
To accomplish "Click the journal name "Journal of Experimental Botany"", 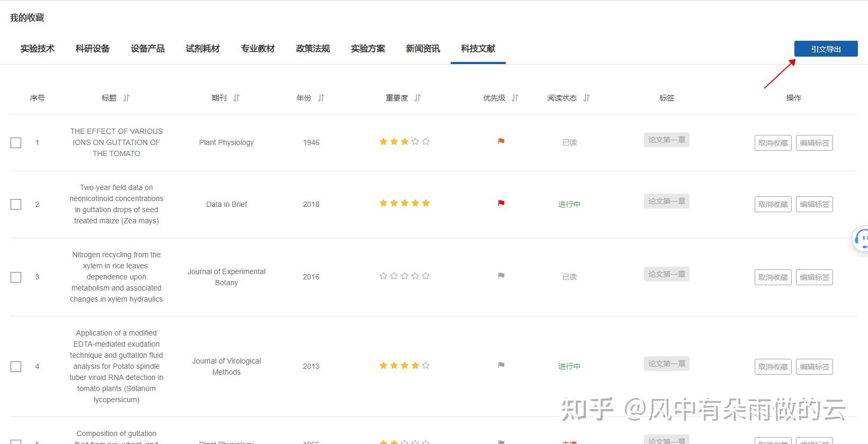I will [x=227, y=277].
